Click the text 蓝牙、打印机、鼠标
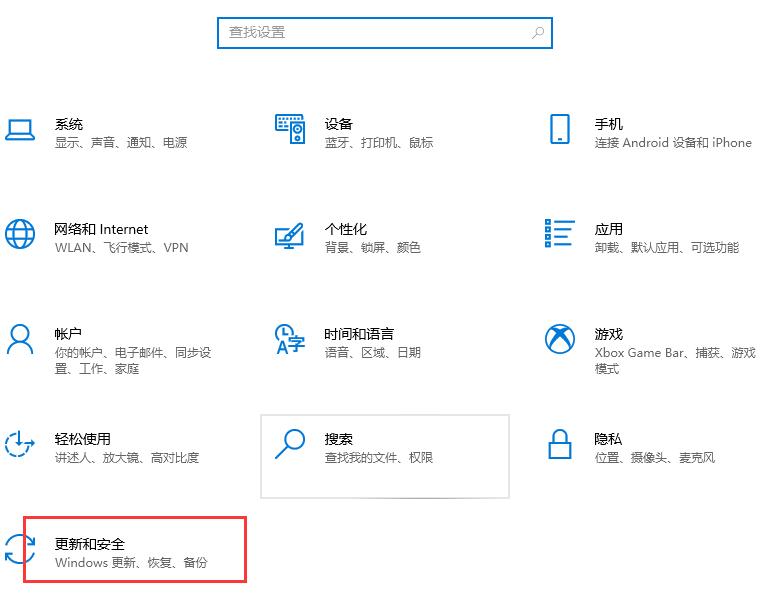The width and height of the screenshot is (780, 611). [379, 143]
